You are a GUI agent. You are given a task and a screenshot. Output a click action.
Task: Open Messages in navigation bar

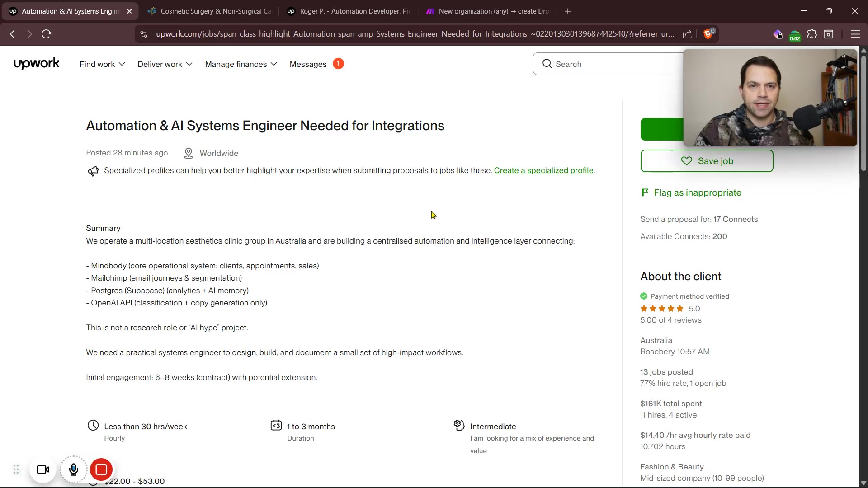point(308,64)
